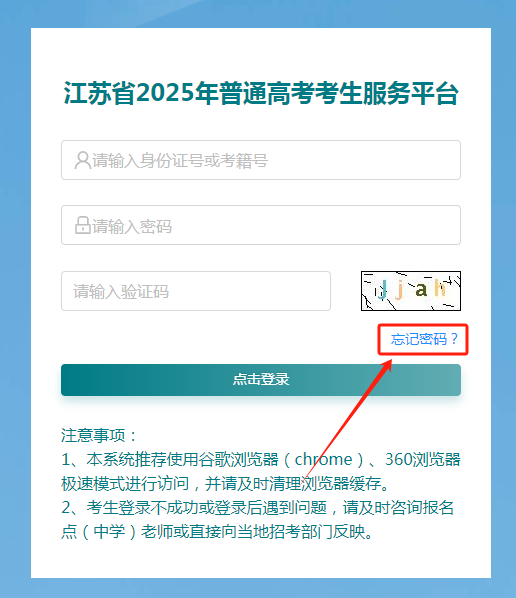Viewport: 516px width, 598px height.
Task: Open the 忘记密码？ link
Action: 424,339
